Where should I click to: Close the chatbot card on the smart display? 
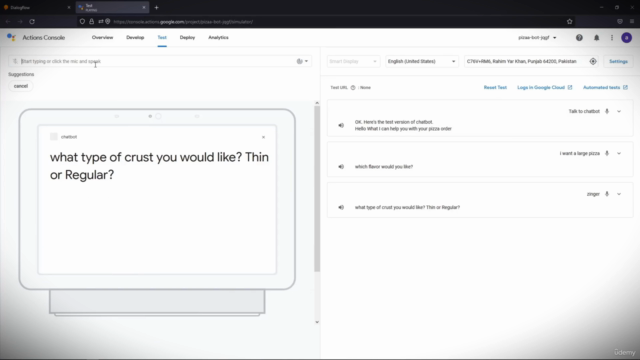point(263,137)
